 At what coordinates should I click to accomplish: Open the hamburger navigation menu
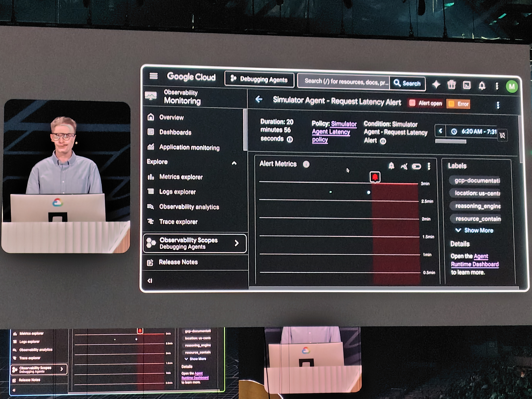point(153,76)
